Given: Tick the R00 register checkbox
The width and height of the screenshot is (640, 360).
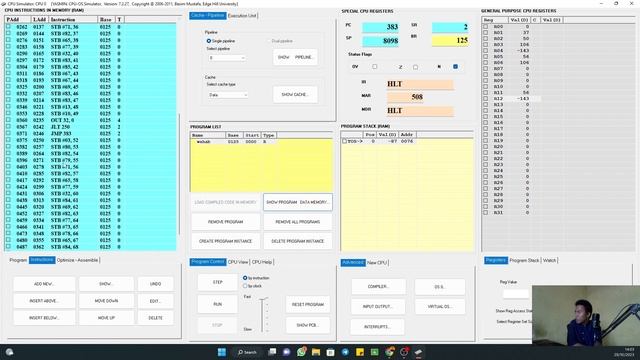Looking at the screenshot, I should (x=485, y=27).
